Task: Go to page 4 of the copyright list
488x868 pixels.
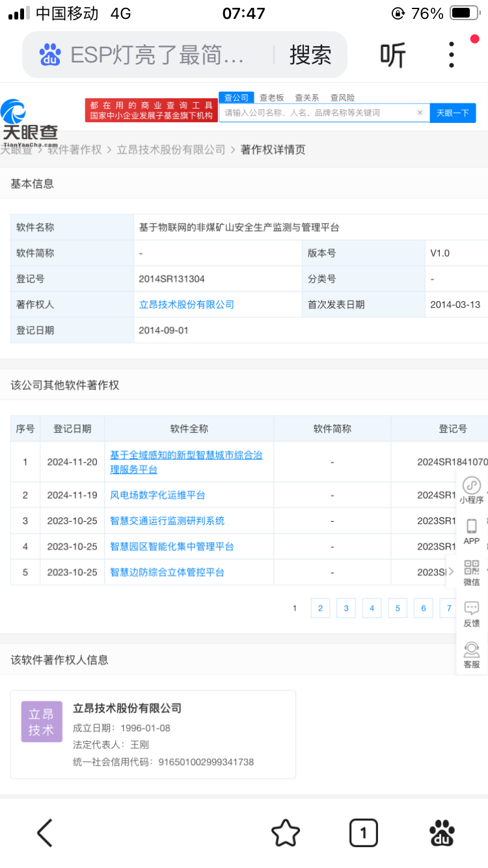Action: point(372,608)
